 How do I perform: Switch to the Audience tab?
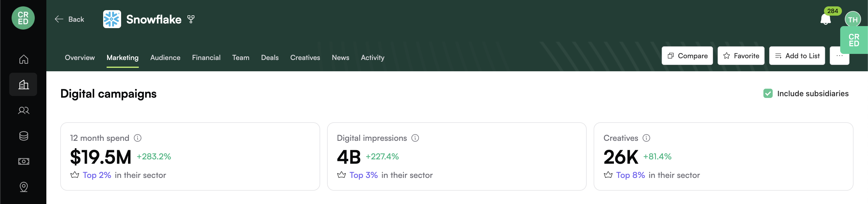(x=165, y=58)
